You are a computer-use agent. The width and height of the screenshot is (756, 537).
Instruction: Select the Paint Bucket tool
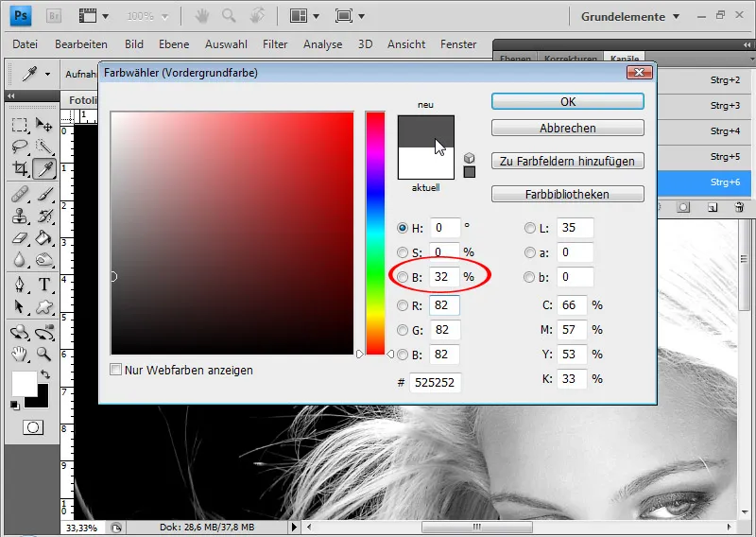[44, 238]
